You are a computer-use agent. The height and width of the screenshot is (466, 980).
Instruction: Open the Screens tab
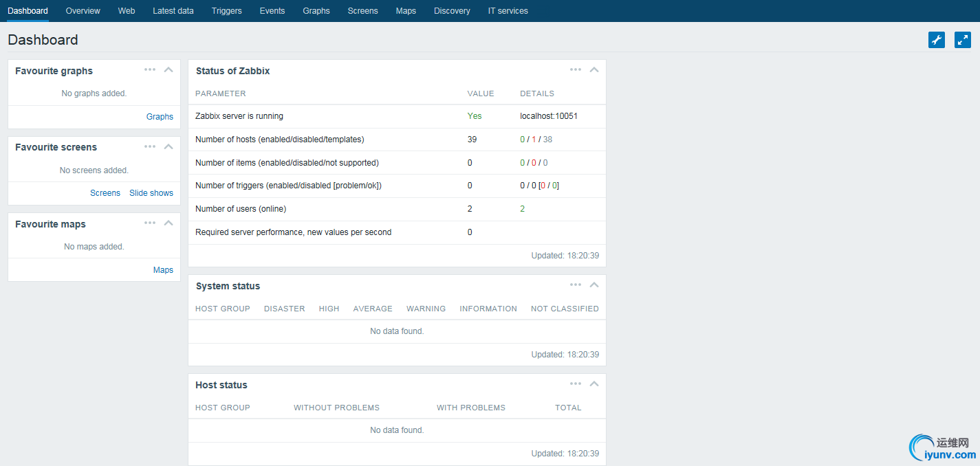(x=363, y=11)
